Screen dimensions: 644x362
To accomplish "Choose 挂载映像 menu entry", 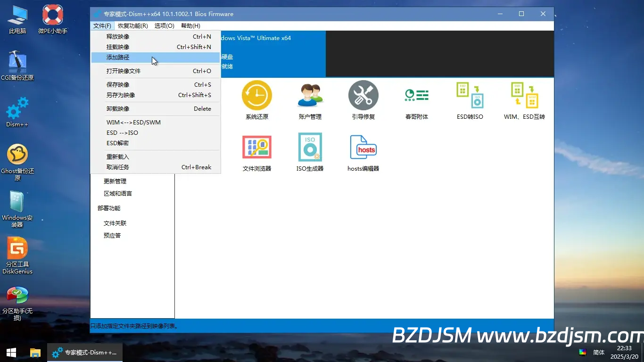I will point(156,47).
